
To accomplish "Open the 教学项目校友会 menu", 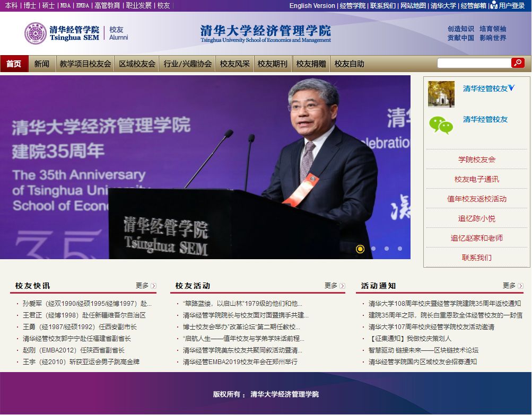I will click(85, 64).
